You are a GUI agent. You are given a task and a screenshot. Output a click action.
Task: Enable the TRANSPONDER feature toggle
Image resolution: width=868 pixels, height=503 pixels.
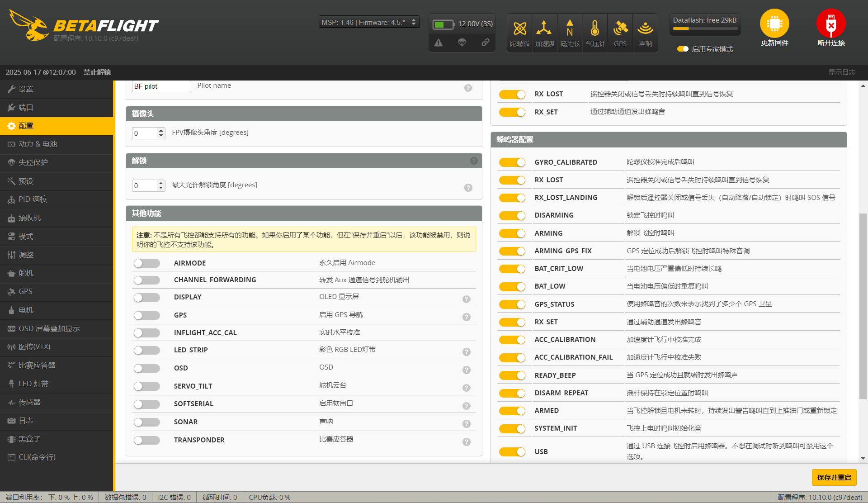(x=146, y=440)
